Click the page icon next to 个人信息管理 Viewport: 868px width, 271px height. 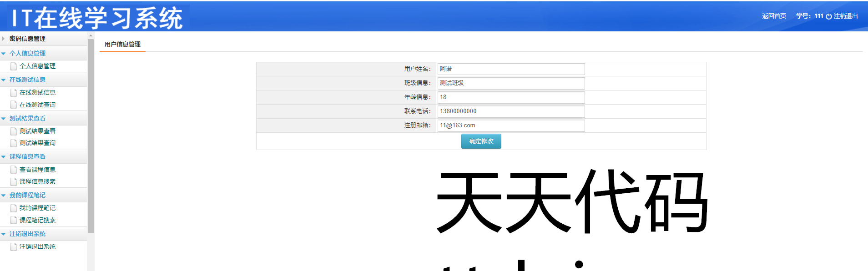pyautogui.click(x=14, y=66)
